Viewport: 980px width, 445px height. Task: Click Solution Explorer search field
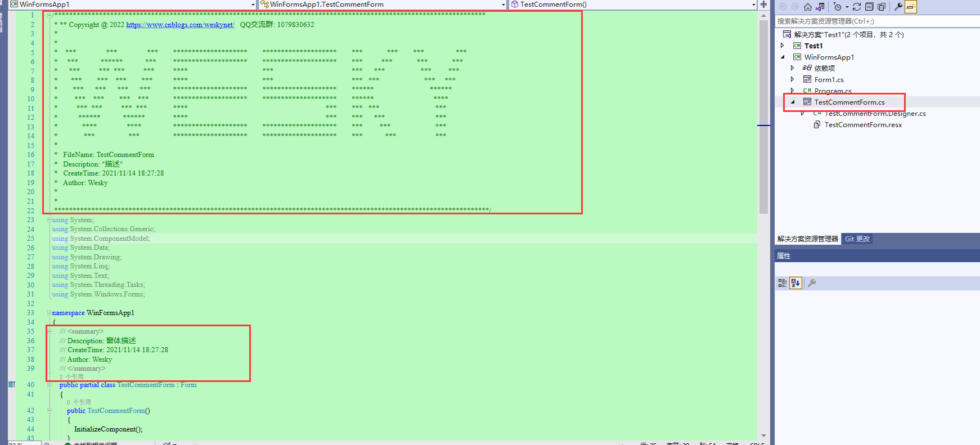click(877, 21)
